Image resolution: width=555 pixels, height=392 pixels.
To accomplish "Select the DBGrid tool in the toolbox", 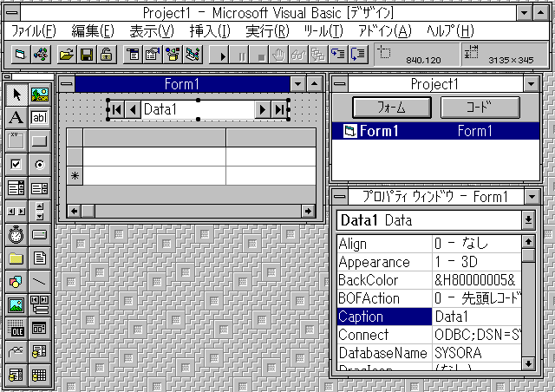I will tap(40, 375).
